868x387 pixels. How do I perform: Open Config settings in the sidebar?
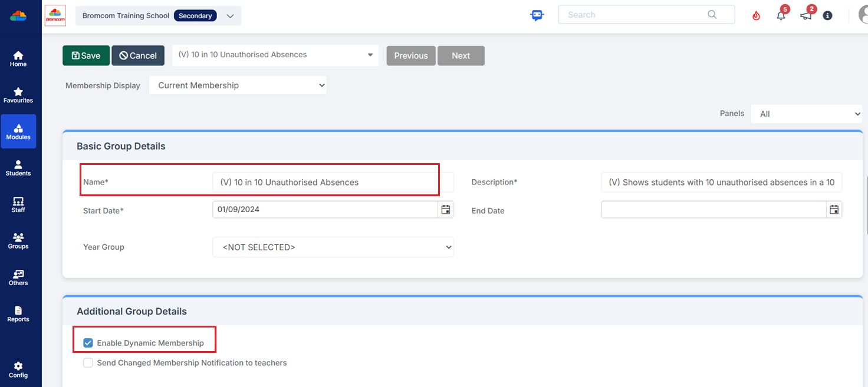pyautogui.click(x=18, y=369)
